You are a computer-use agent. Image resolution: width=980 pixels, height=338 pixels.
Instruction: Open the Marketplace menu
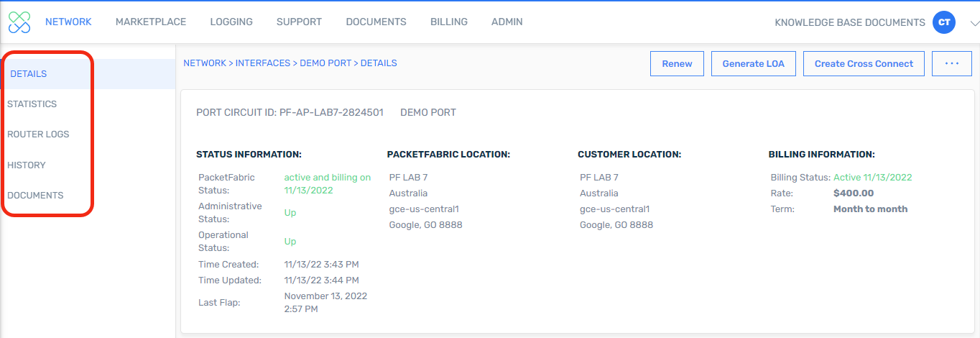151,22
